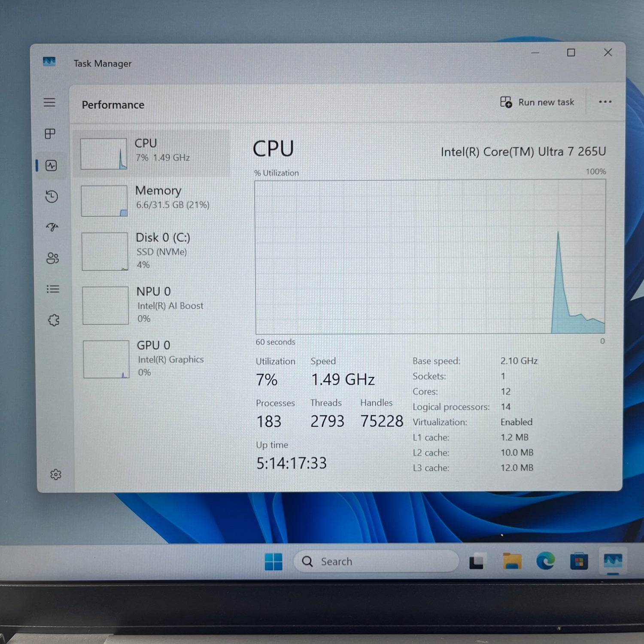Click the Virtualization Enabled value
The width and height of the screenshot is (644, 644).
pos(516,422)
